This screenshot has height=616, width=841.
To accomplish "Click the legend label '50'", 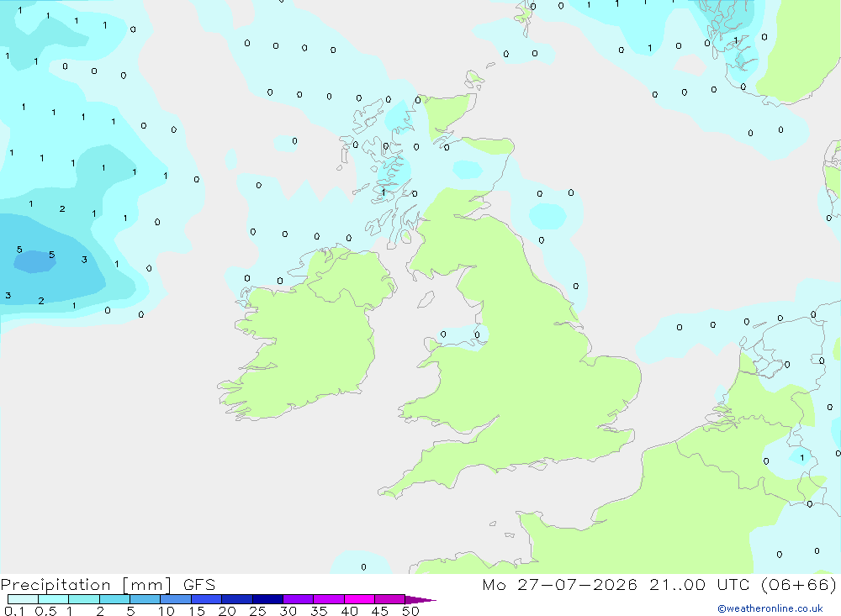I will pos(410,611).
